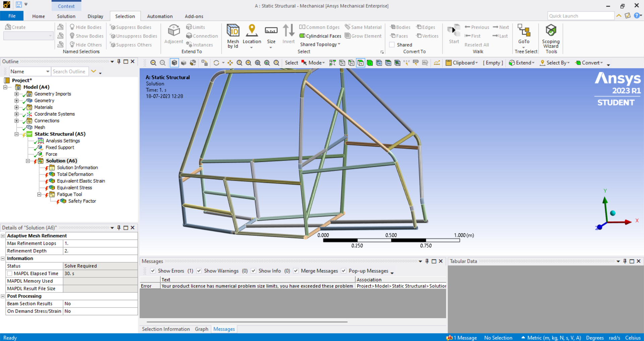This screenshot has height=341, width=644.
Task: Open the Name filter dropdown in Outline
Action: 47,71
